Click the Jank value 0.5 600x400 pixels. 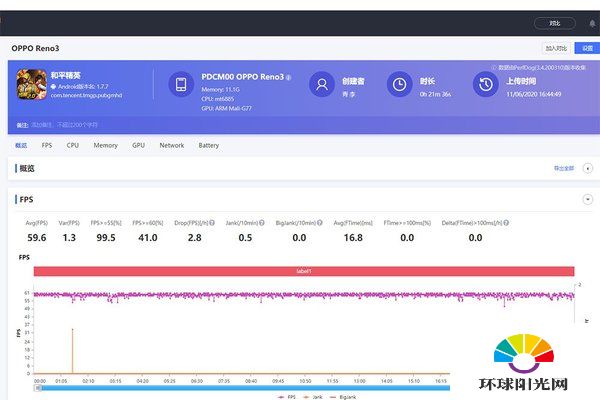[245, 238]
